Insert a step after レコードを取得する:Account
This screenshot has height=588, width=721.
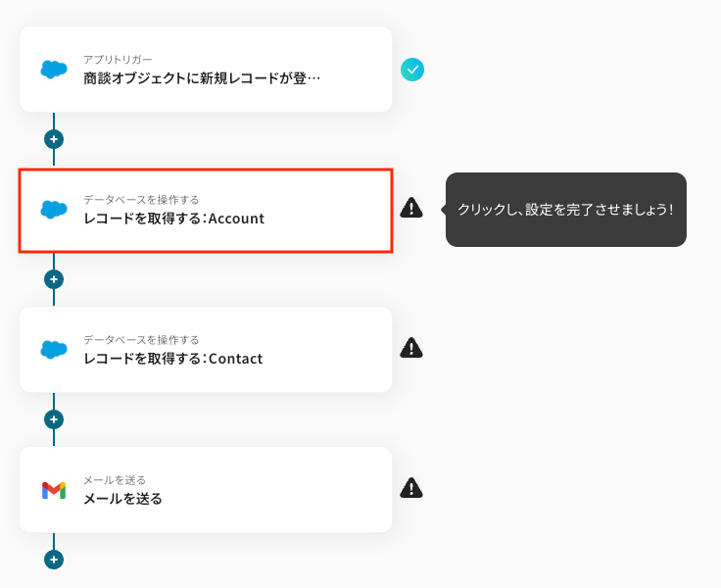[x=54, y=279]
